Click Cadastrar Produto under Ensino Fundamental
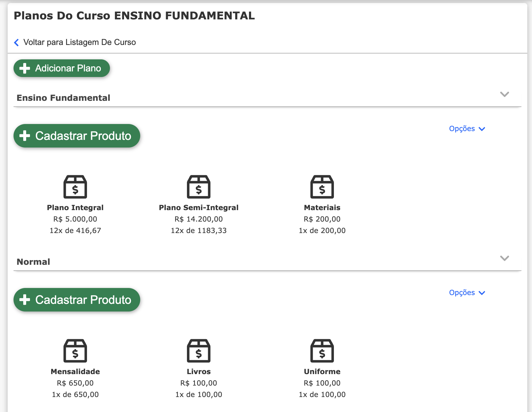 point(77,136)
